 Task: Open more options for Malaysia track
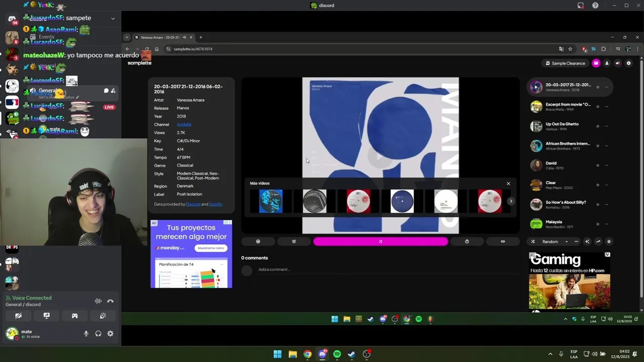tap(606, 224)
